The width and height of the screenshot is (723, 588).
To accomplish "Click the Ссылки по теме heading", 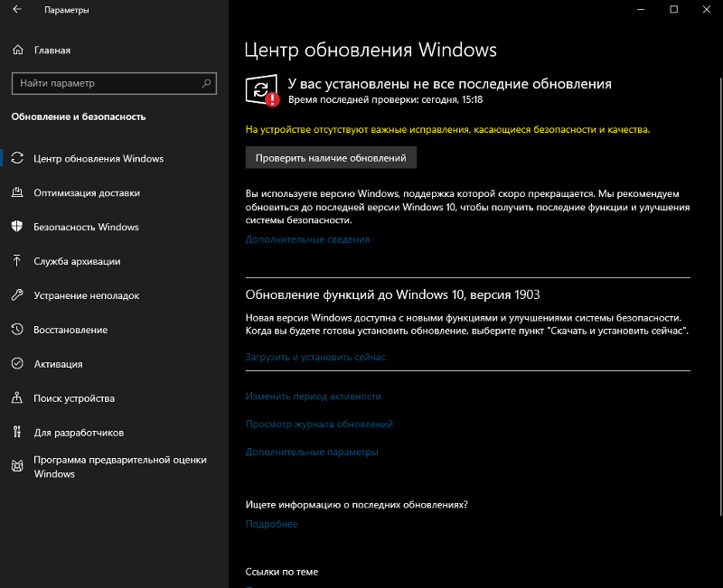I will click(282, 572).
